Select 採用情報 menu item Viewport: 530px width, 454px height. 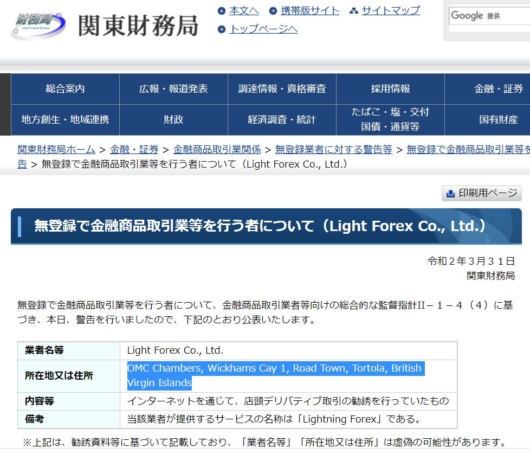click(x=390, y=89)
